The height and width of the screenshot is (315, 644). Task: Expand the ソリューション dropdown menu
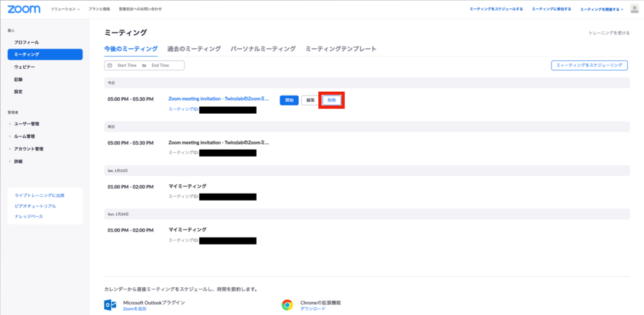(65, 9)
